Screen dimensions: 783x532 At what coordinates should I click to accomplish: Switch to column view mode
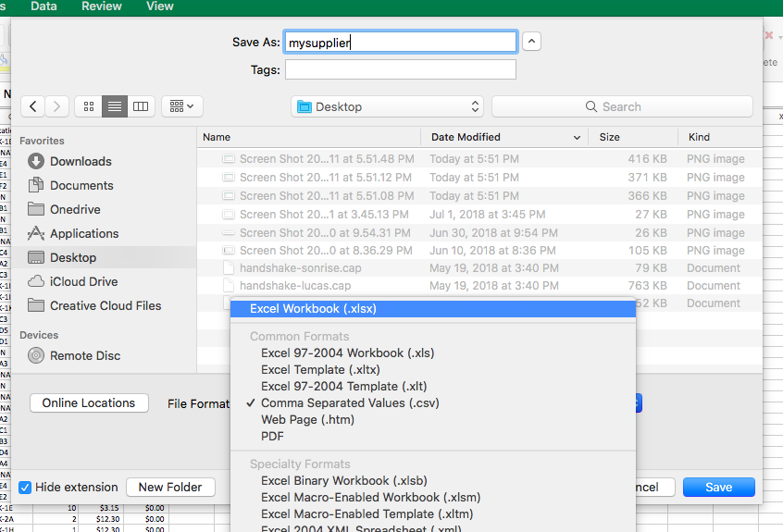(141, 106)
